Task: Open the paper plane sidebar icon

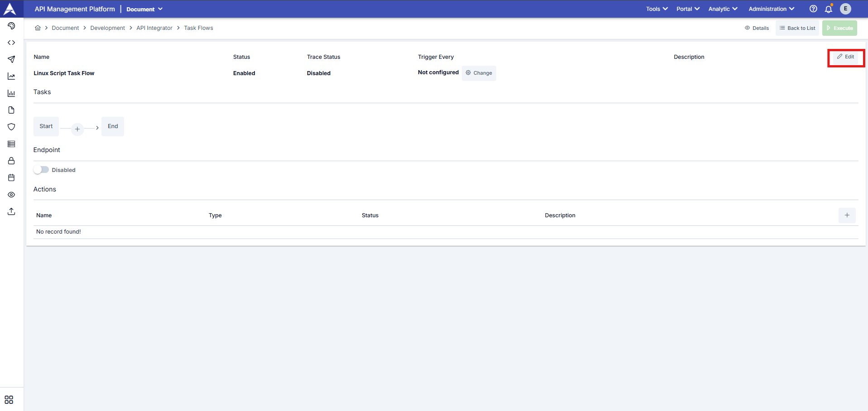Action: coord(11,59)
